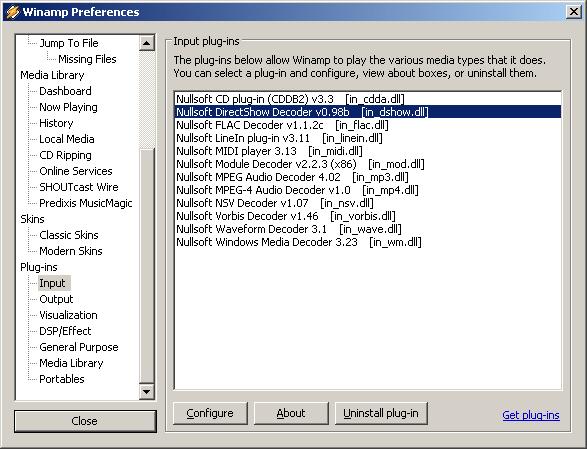
Task: Select Classic Skins in the tree
Action: point(69,235)
